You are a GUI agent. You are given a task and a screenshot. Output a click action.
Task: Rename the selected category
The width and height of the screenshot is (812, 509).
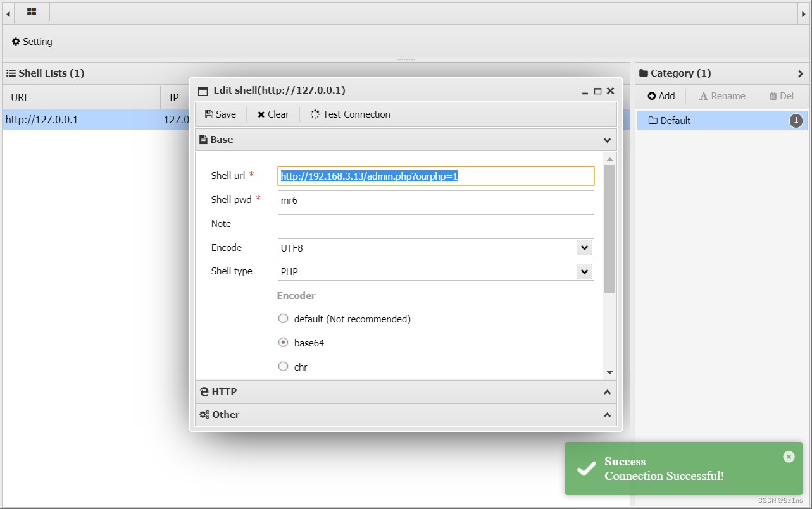click(x=722, y=96)
